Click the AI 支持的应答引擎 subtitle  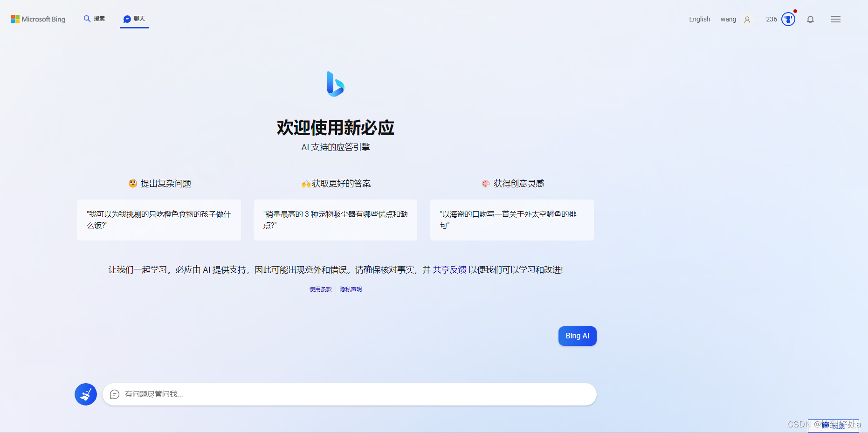(336, 147)
